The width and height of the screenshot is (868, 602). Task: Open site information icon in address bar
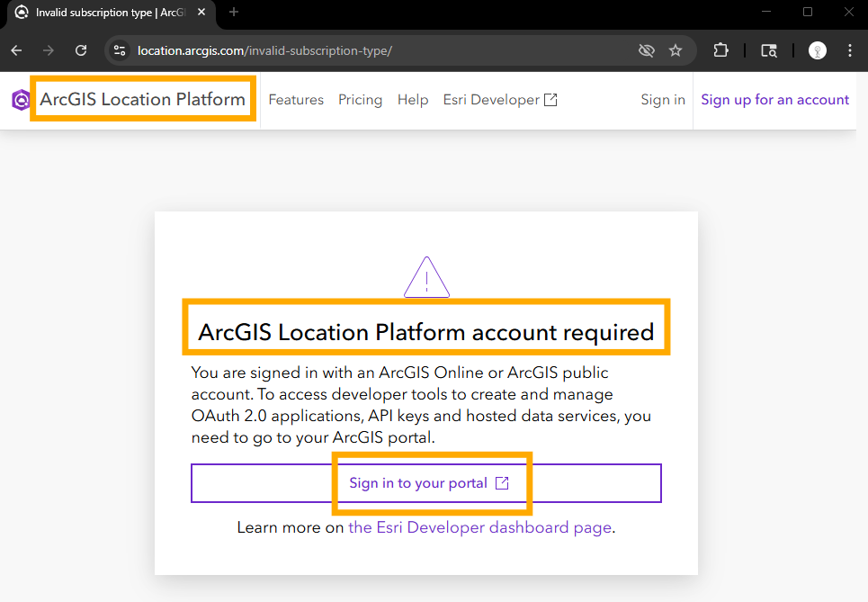120,50
